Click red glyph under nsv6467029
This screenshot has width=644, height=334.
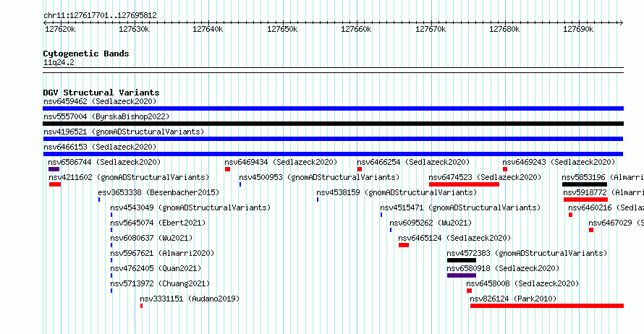coord(591,230)
